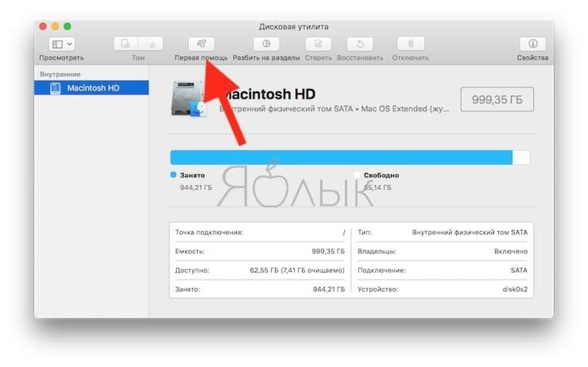Click the 944,21 ГБ value under Занято
Screen dimensions: 588x367
(x=195, y=187)
